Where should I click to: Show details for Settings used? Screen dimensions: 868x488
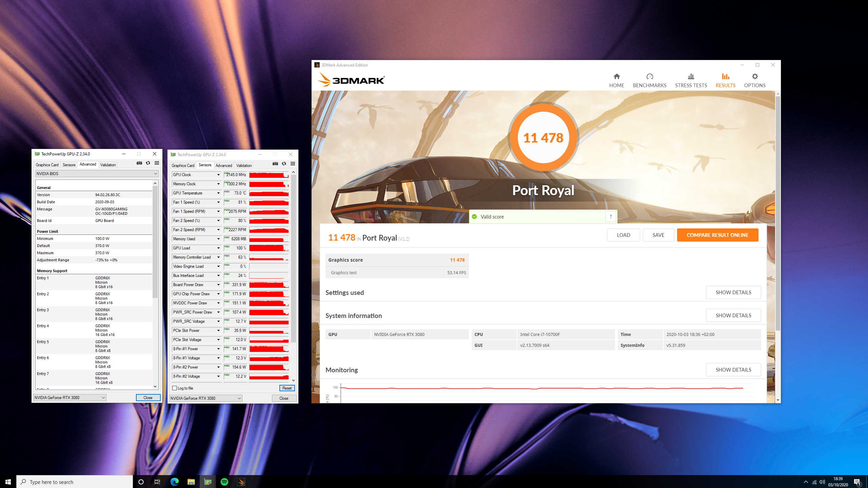click(733, 292)
